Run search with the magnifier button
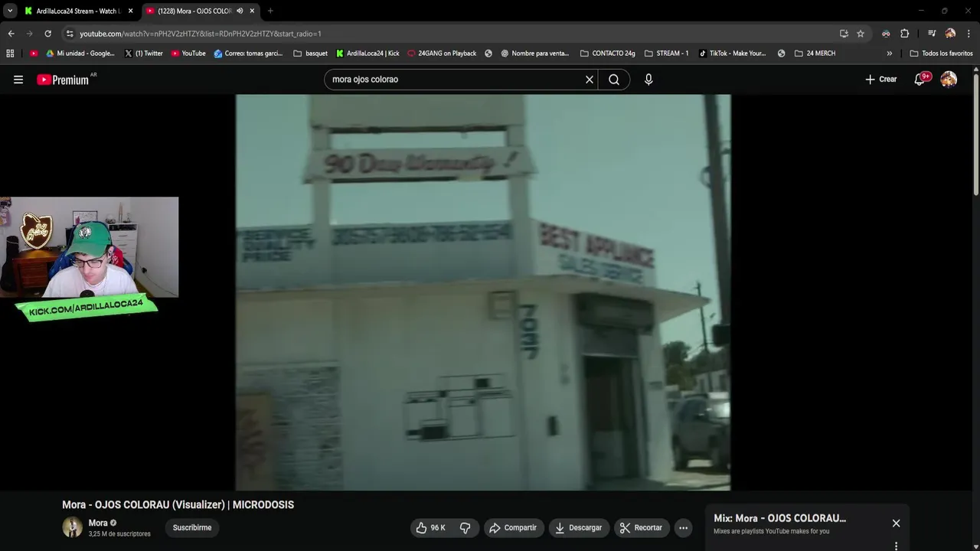Image resolution: width=980 pixels, height=551 pixels. click(614, 80)
